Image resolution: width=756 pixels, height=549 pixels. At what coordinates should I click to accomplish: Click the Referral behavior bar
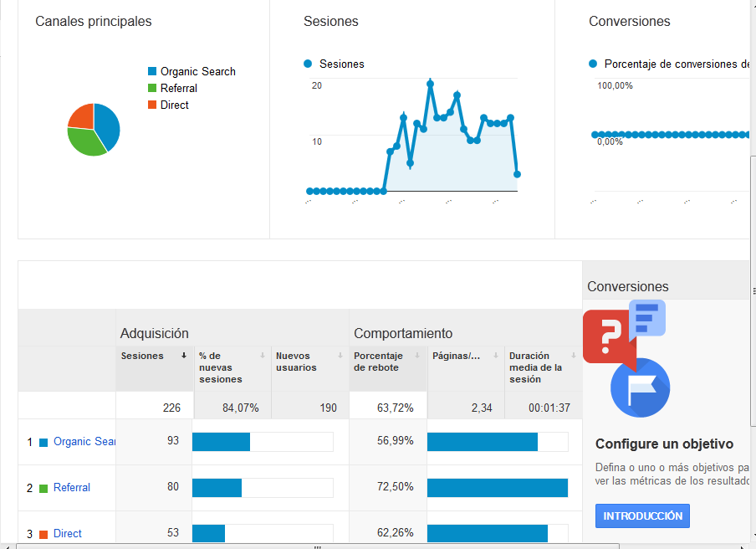tap(498, 488)
